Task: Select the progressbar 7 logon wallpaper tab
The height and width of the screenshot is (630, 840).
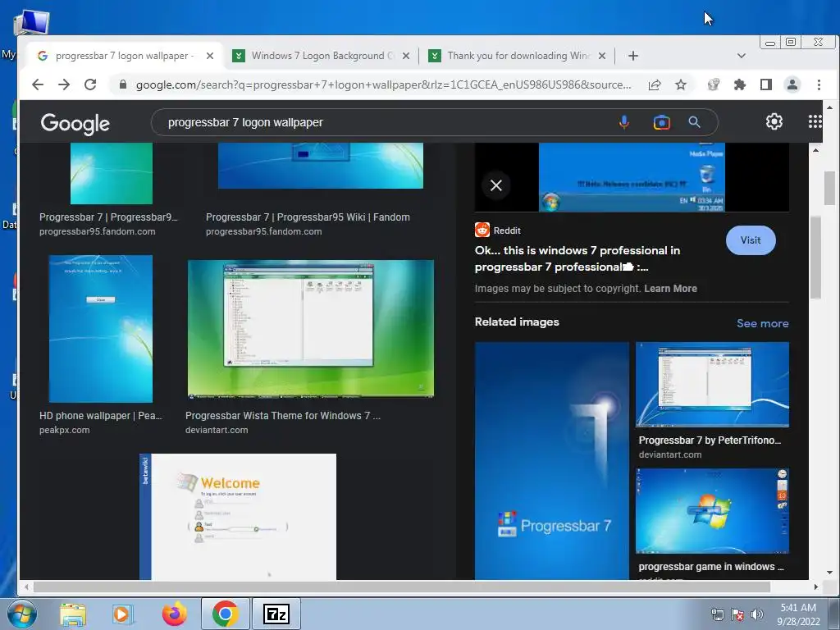Action: 123,56
